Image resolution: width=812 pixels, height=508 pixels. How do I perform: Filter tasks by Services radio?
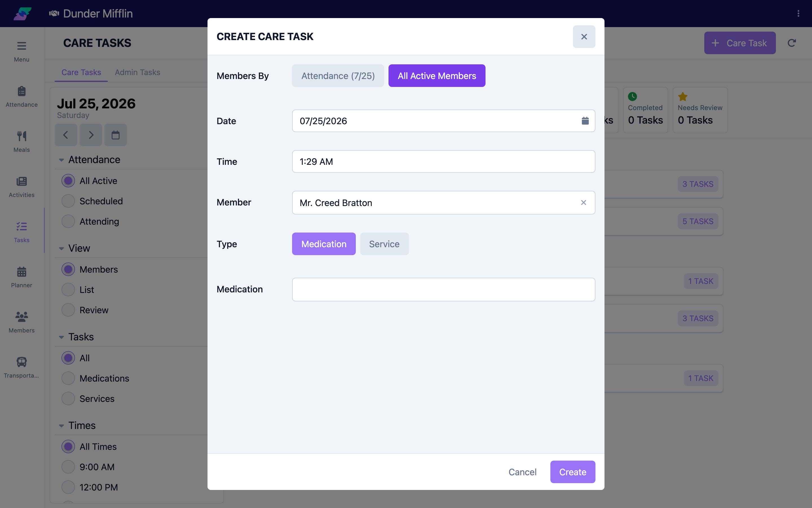point(68,399)
